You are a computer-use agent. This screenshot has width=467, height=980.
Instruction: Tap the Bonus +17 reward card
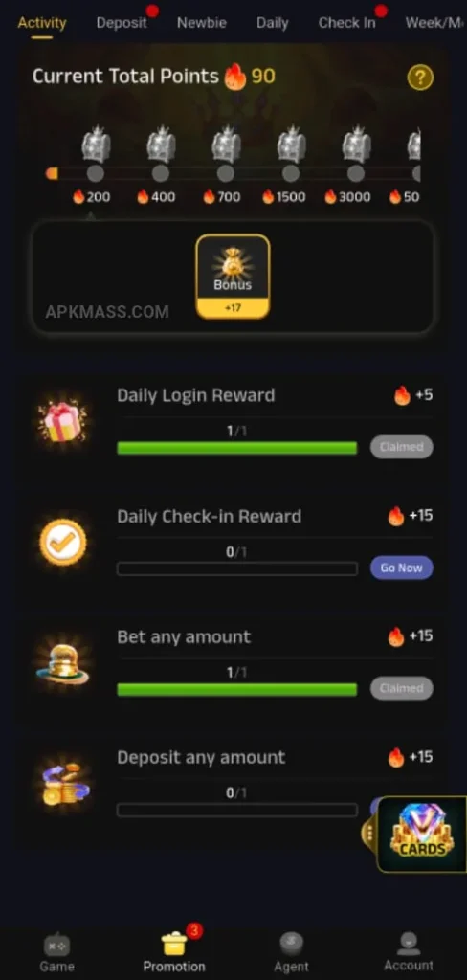point(233,277)
